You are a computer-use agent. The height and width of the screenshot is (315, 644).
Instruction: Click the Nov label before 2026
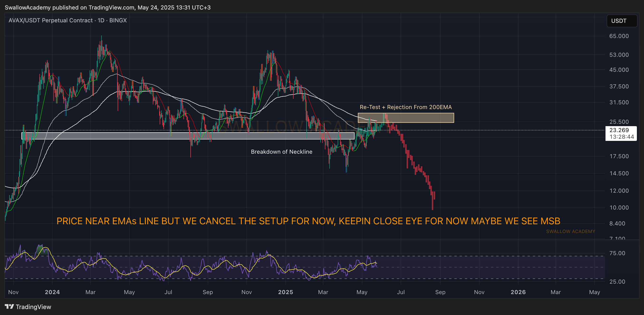[479, 292]
